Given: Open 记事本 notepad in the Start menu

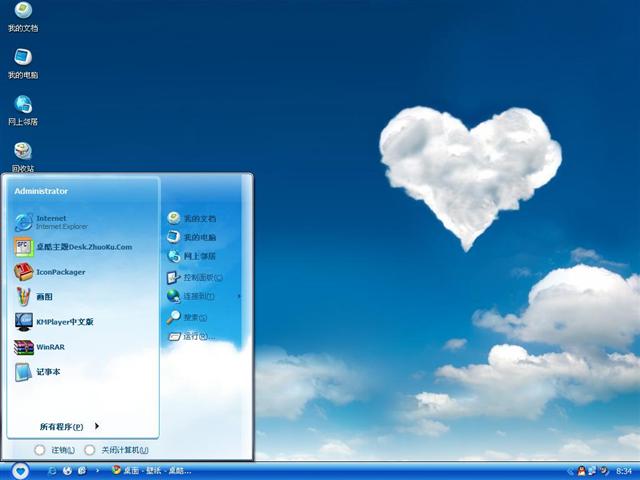Looking at the screenshot, I should [x=37, y=372].
